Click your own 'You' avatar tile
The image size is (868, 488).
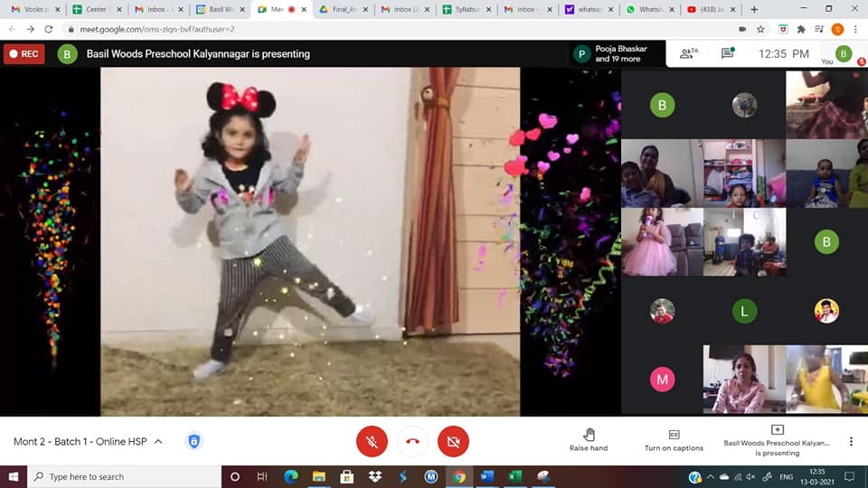[843, 53]
